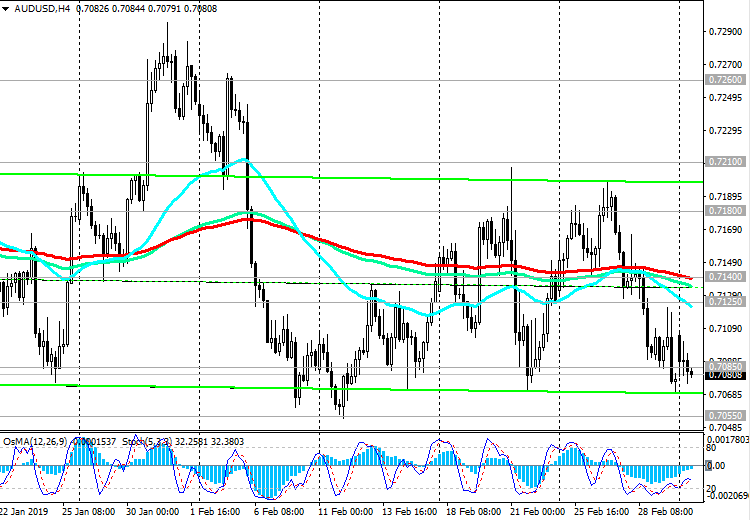
Task: Select the low price value 0.70791
Action: pyautogui.click(x=164, y=9)
